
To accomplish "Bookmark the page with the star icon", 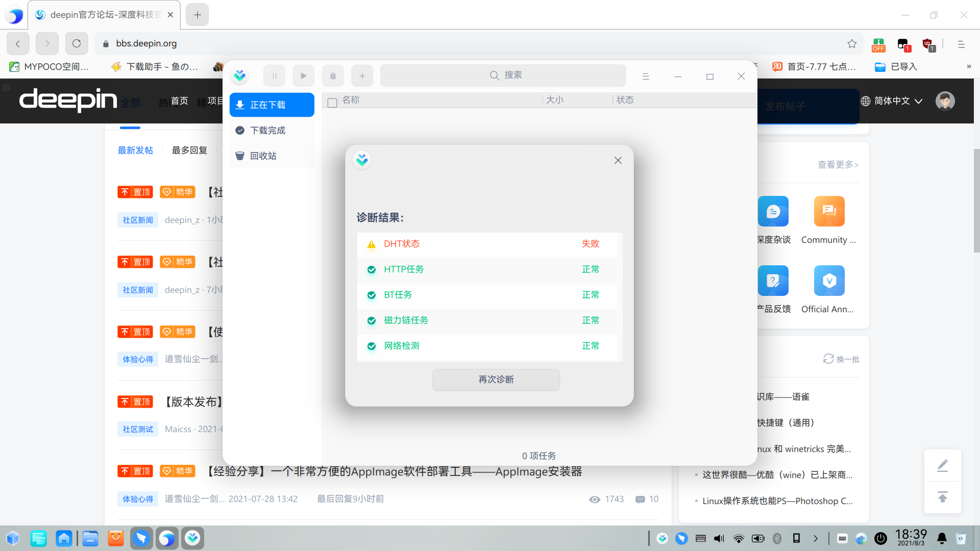I will click(x=852, y=44).
